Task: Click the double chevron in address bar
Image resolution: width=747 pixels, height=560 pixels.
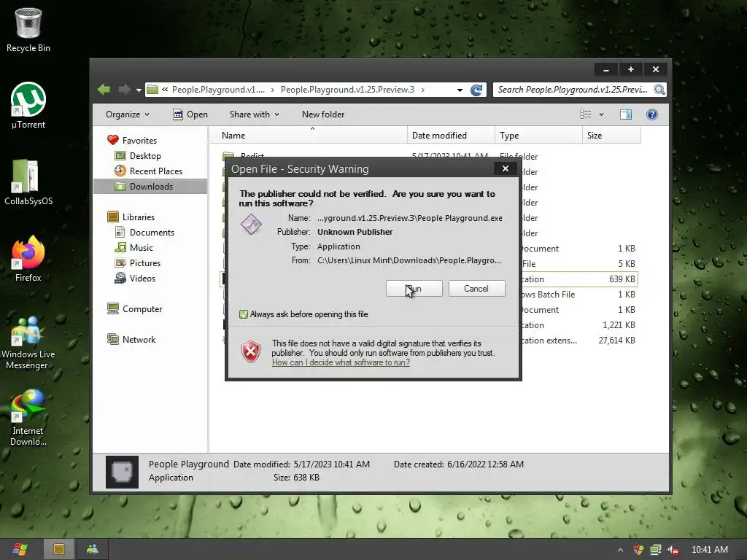Action: coord(165,90)
